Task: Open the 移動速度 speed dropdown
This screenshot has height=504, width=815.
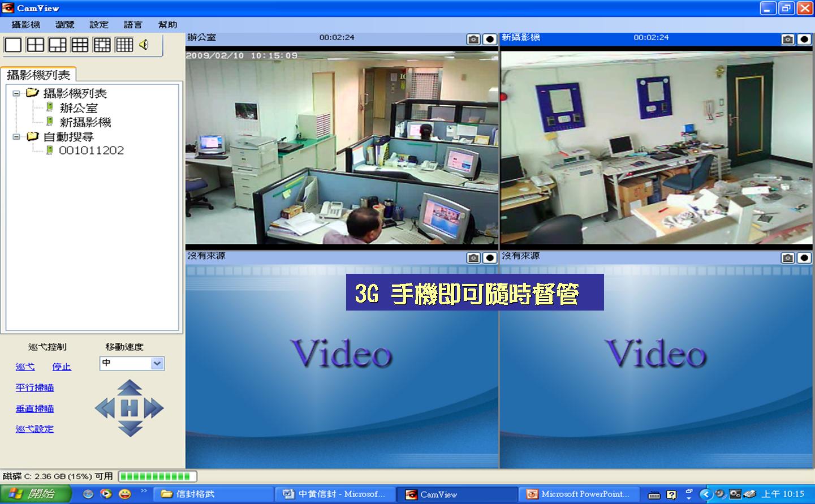Action: (x=157, y=364)
